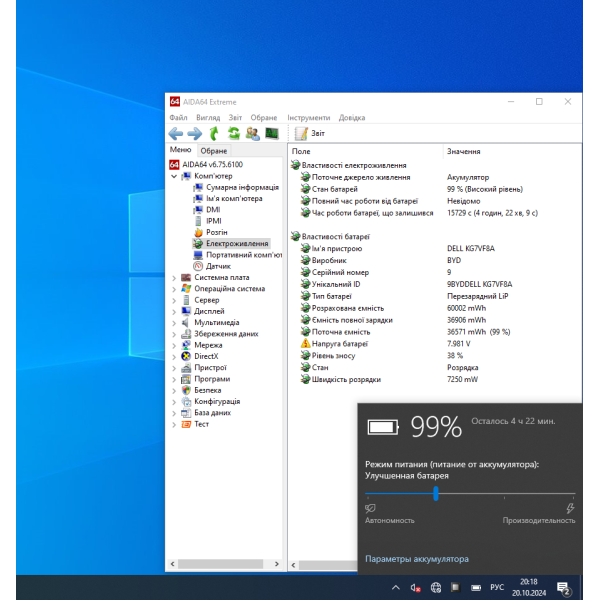The image size is (600, 600).
Task: Click the power mode slider handle
Action: pos(435,493)
